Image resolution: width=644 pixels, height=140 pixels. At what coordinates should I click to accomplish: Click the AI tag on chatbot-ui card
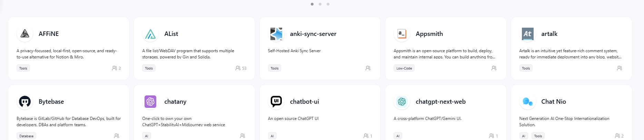point(272,136)
